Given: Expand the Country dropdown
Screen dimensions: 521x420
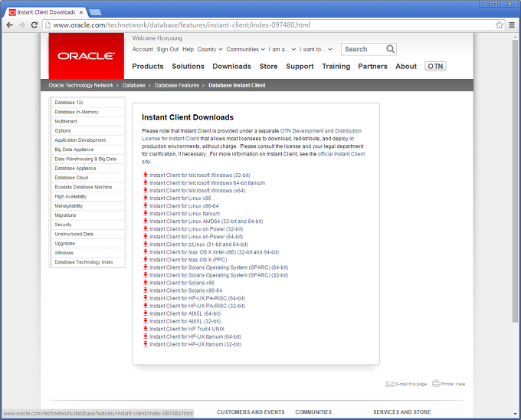Looking at the screenshot, I should click(x=210, y=49).
